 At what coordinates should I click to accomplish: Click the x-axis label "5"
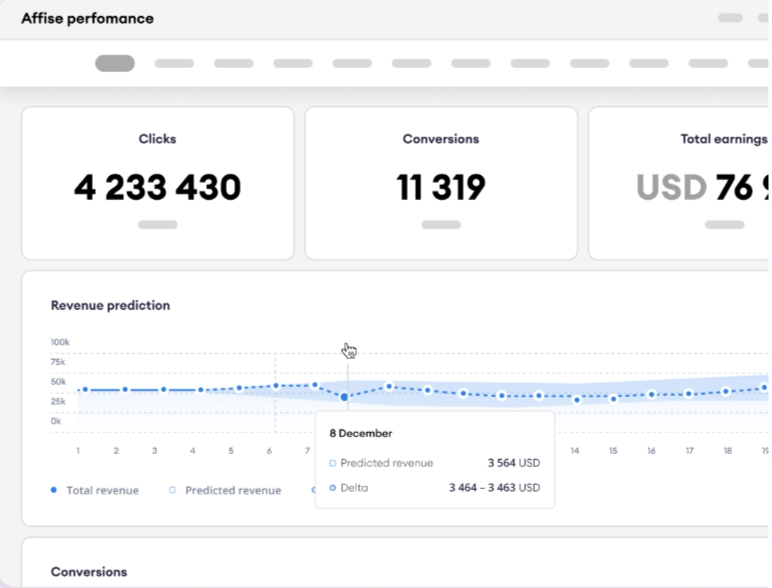coord(231,451)
